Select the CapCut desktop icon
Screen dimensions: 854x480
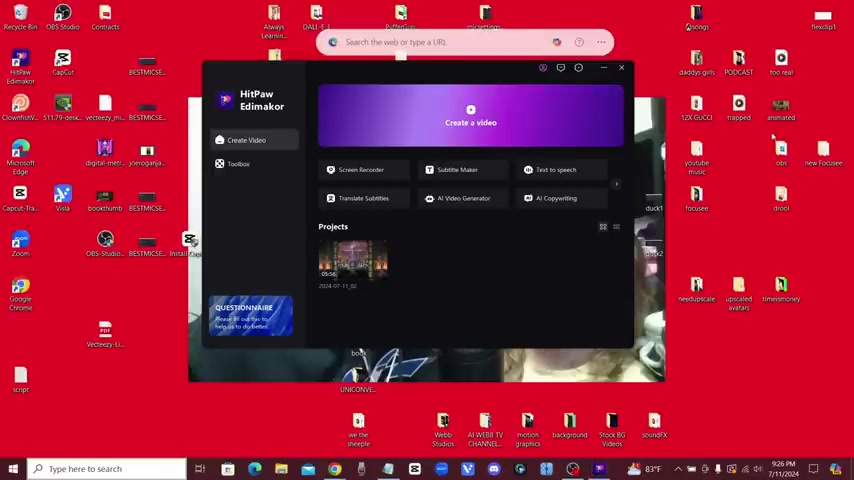[x=63, y=62]
